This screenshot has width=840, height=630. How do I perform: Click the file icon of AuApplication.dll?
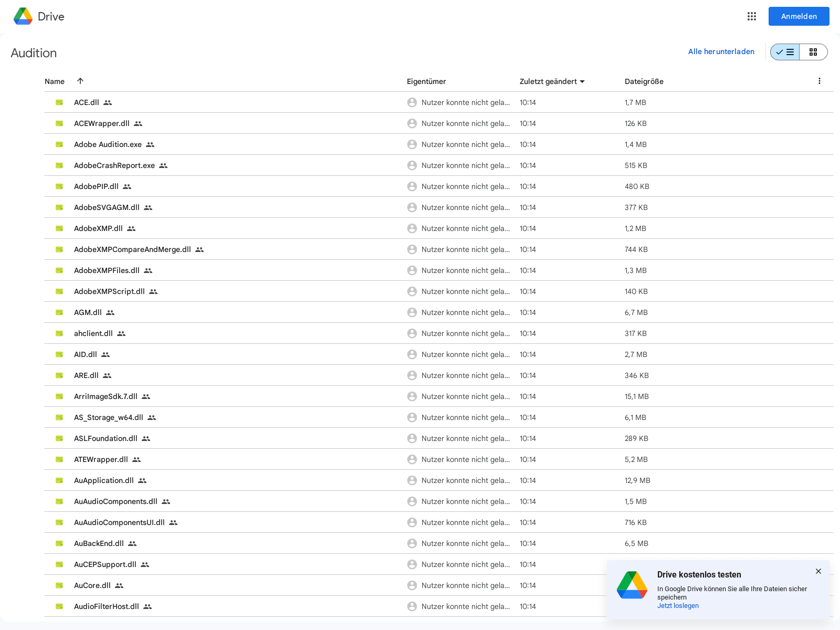click(59, 480)
